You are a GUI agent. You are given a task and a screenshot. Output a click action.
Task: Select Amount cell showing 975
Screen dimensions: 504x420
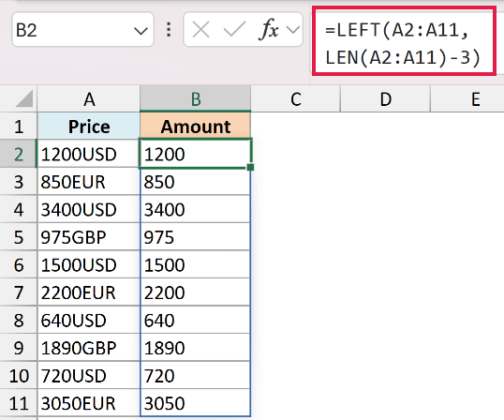coord(196,236)
